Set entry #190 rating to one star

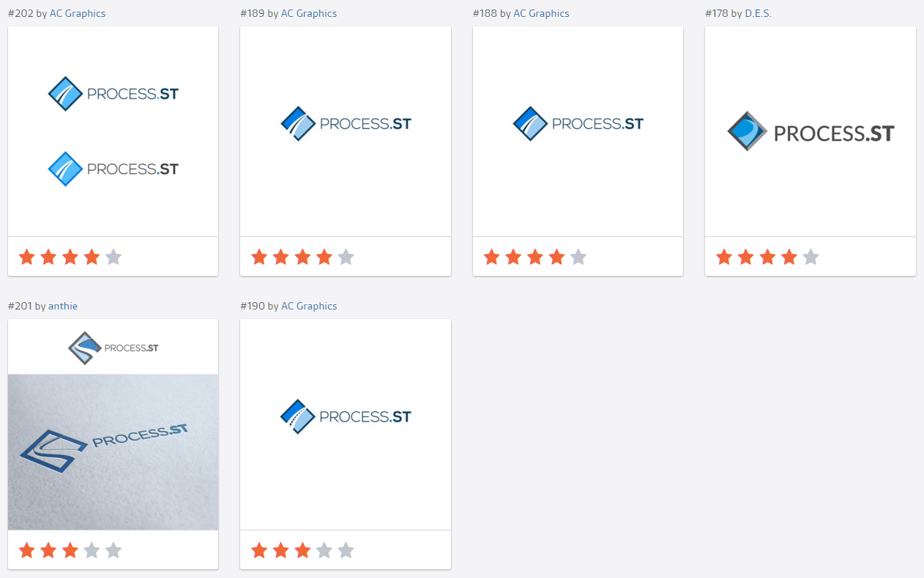[259, 550]
